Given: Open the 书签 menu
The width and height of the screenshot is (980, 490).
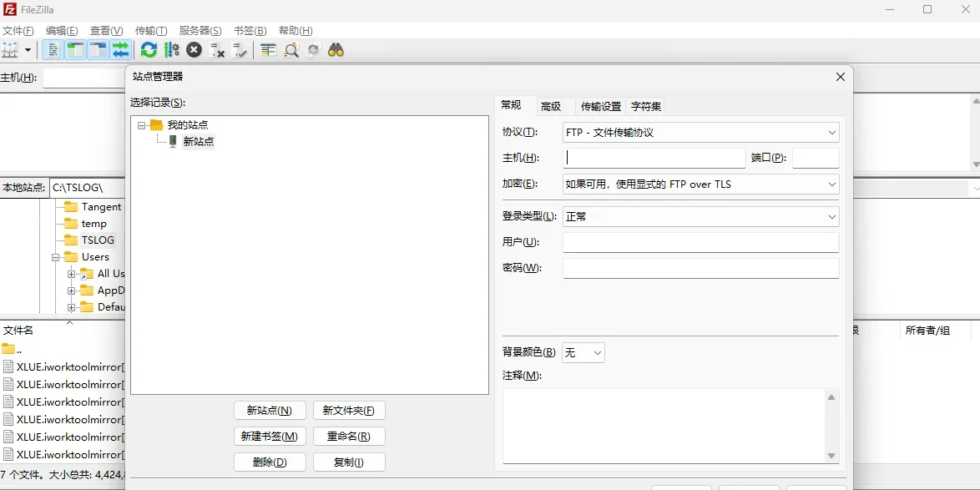Looking at the screenshot, I should [x=250, y=31].
